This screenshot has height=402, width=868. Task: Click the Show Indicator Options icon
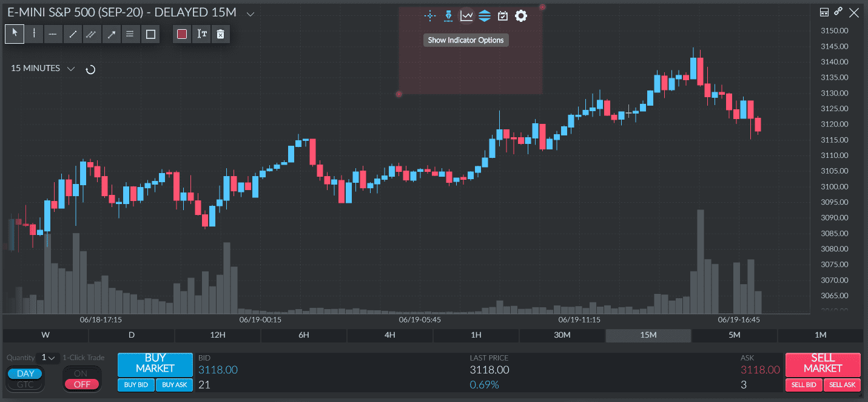pos(466,16)
